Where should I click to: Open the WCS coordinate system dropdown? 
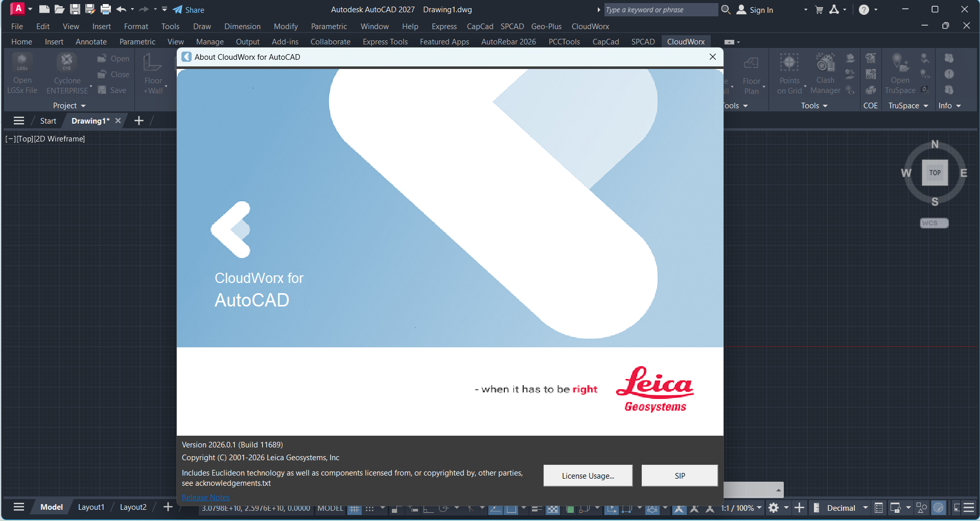[934, 223]
